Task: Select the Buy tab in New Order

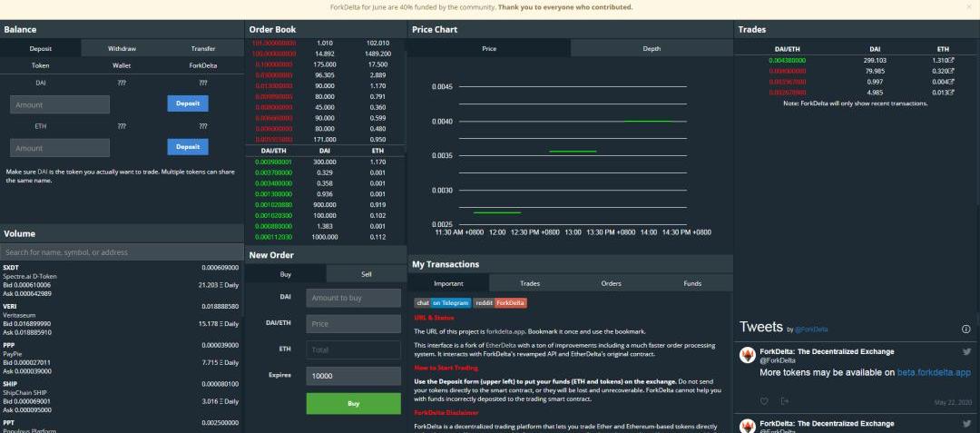Action: coord(285,273)
